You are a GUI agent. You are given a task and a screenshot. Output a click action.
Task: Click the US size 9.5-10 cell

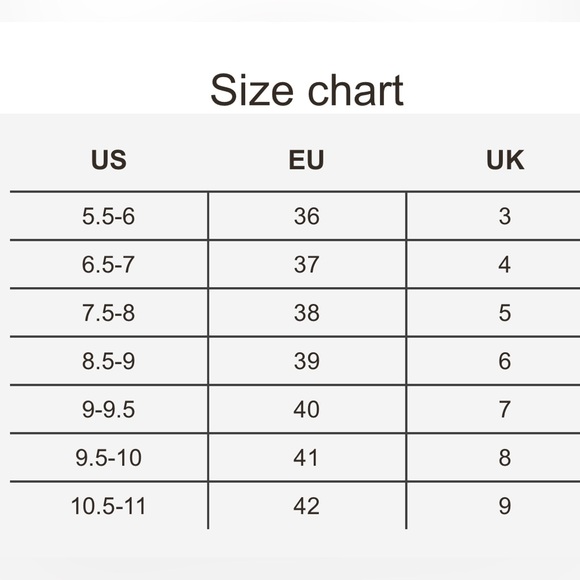109,457
